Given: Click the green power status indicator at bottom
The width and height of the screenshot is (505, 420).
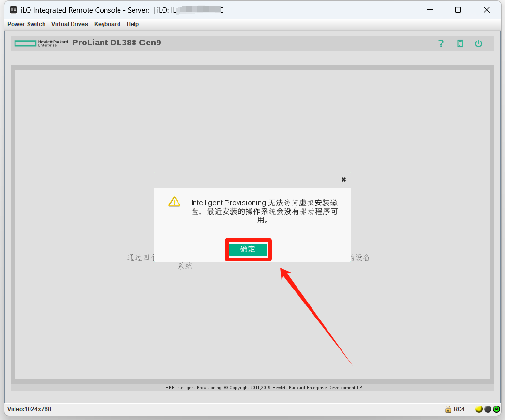Looking at the screenshot, I should (496, 409).
